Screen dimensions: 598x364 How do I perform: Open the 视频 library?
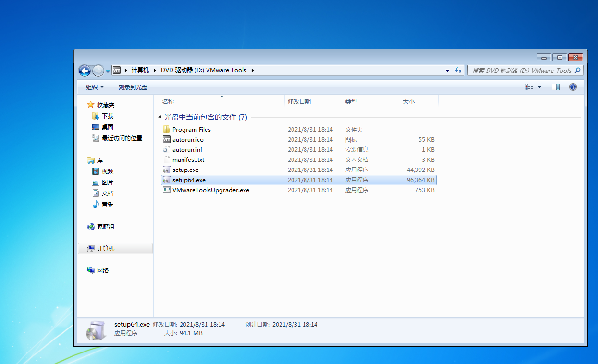[108, 171]
